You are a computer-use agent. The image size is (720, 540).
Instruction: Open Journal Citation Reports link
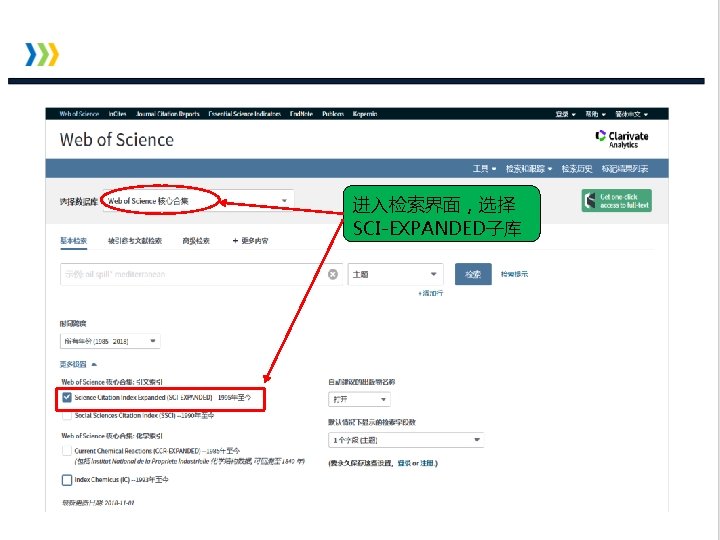tap(168, 114)
